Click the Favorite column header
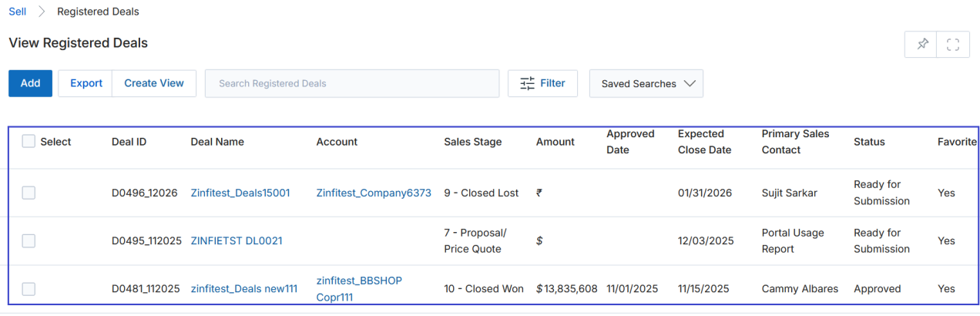This screenshot has height=316, width=980. [x=957, y=142]
